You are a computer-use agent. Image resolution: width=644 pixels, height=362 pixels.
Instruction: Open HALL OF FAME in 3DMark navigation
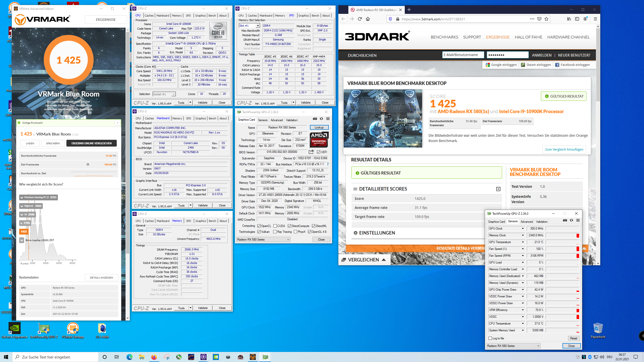[528, 37]
